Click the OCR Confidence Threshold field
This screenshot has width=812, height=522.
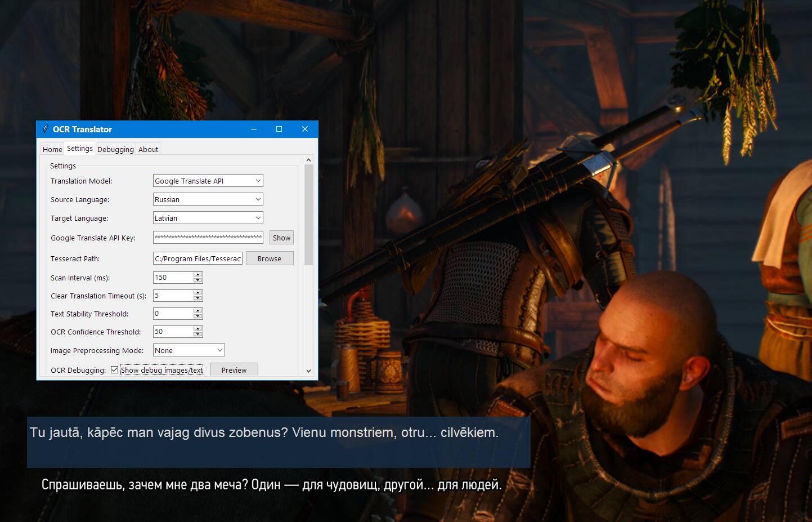click(x=173, y=332)
